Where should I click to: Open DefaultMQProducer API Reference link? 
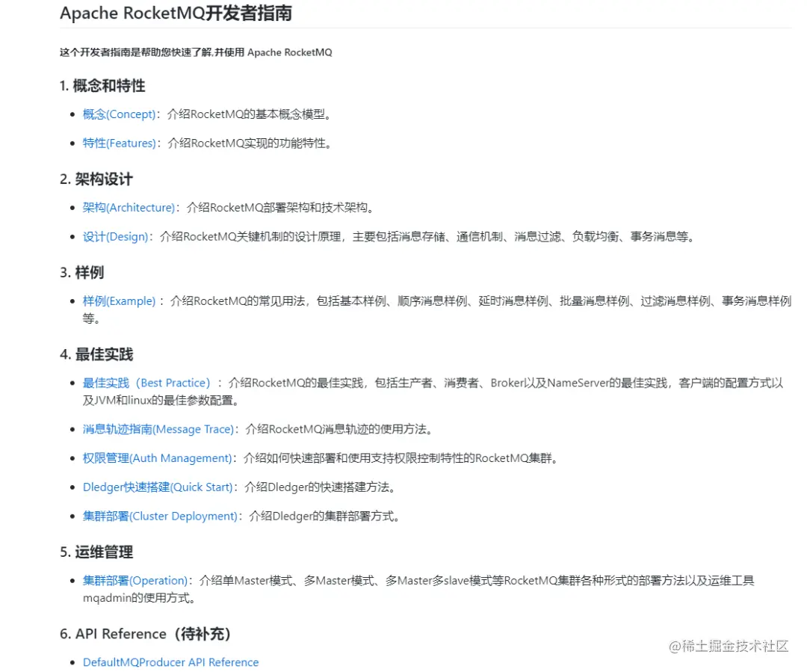(x=171, y=662)
